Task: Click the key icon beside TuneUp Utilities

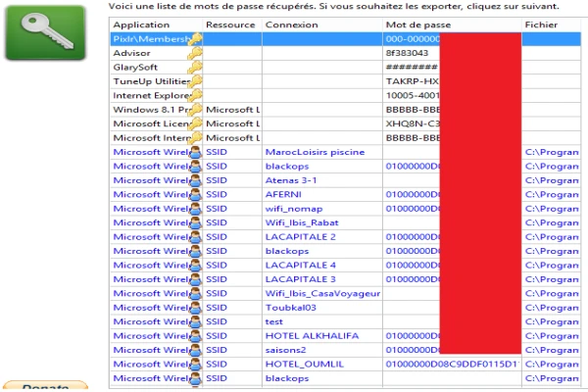Action: [195, 81]
